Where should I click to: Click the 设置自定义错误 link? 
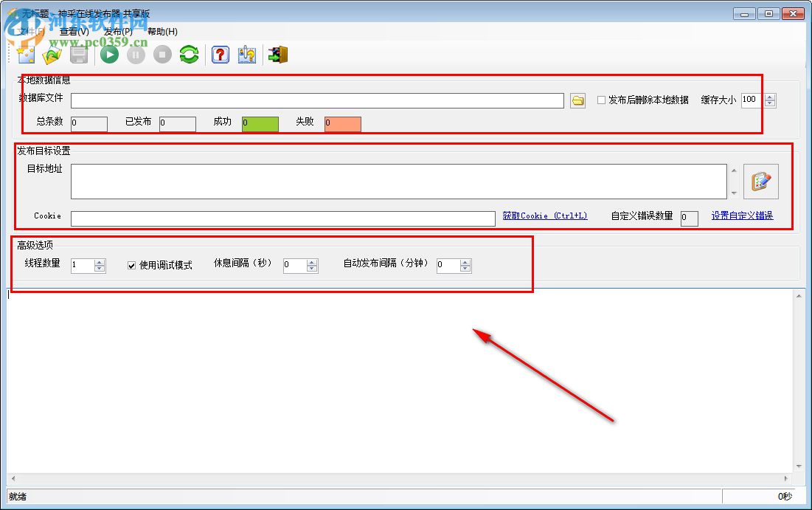click(742, 216)
